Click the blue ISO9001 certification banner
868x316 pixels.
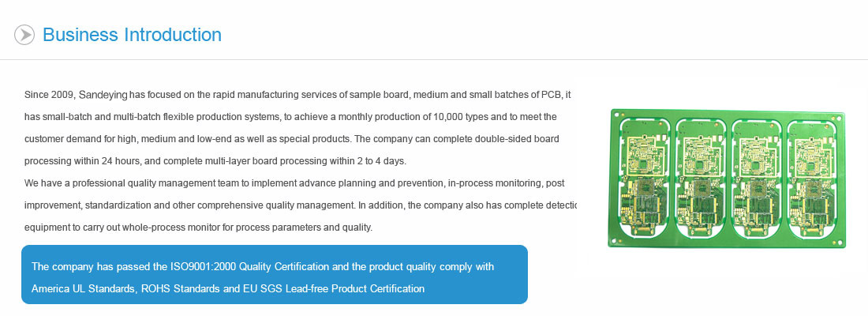(x=275, y=274)
